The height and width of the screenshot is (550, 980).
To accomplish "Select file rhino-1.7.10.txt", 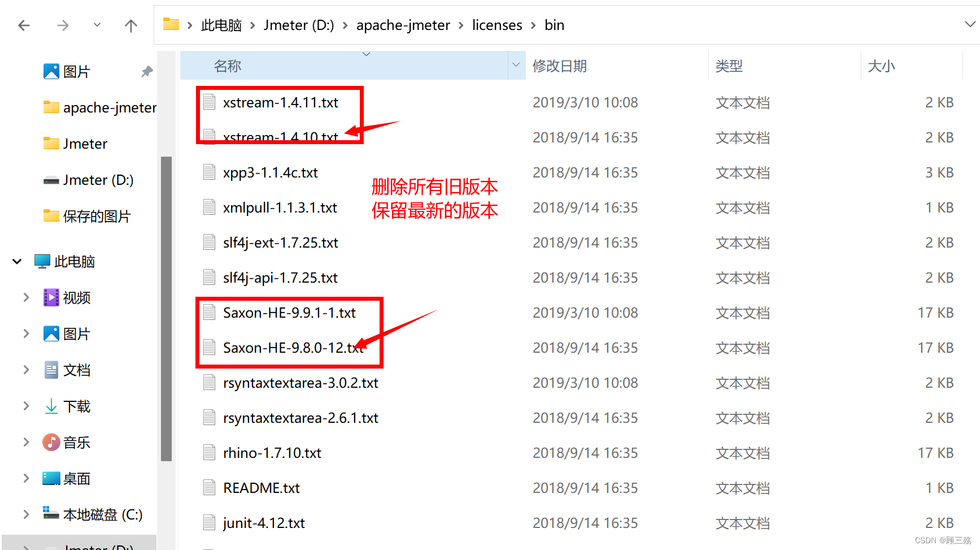I will pyautogui.click(x=272, y=453).
